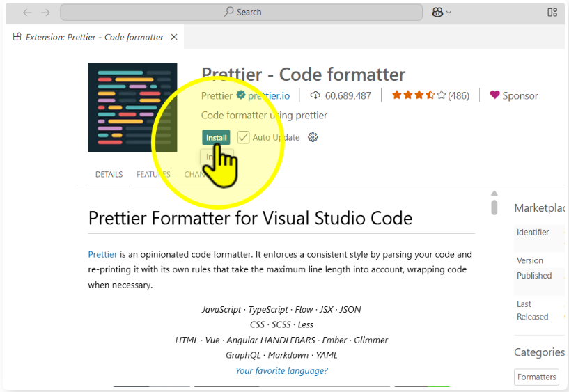Screen dimensions: 569x392
Task: Click the Marketplace heading in sidebar
Action: click(x=540, y=207)
